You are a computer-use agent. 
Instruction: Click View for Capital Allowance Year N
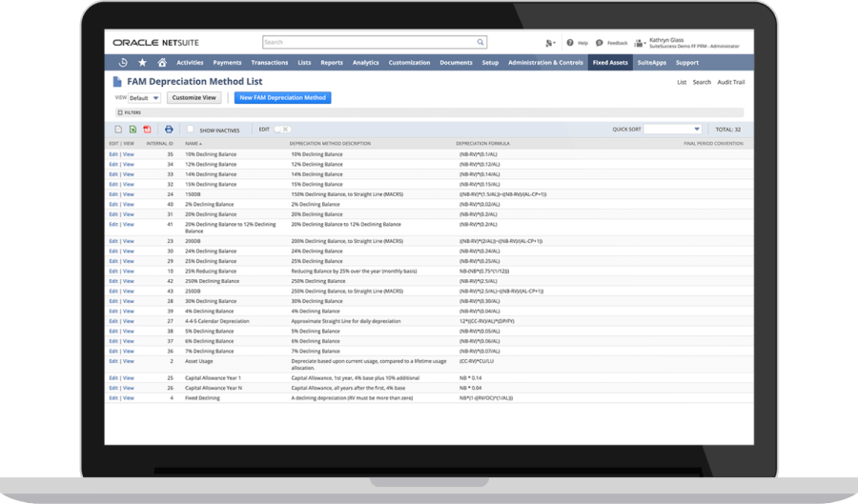click(x=128, y=388)
